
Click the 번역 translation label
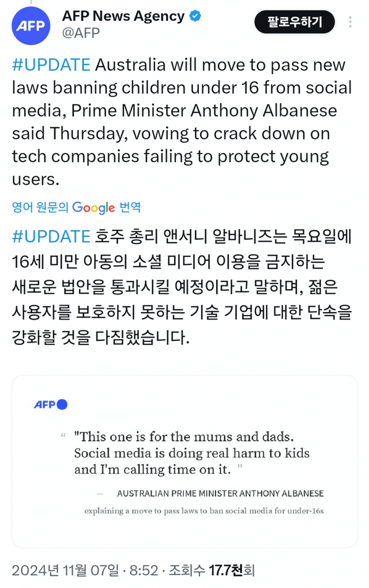(130, 207)
